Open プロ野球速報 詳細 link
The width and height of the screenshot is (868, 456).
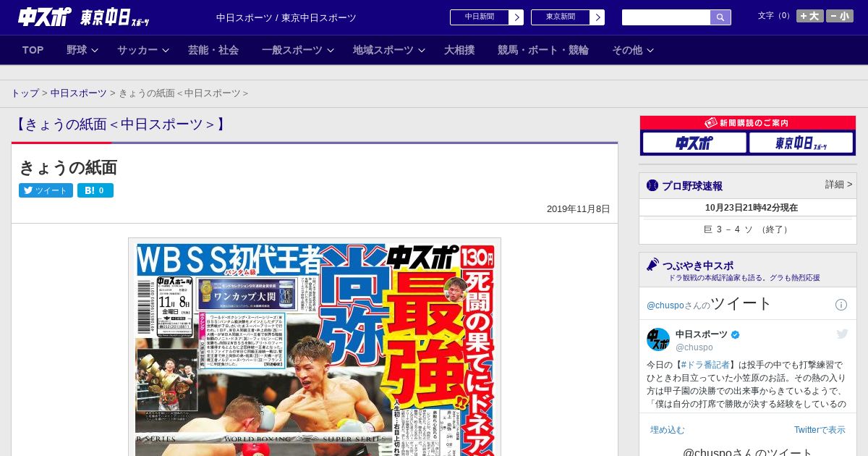[x=839, y=185]
